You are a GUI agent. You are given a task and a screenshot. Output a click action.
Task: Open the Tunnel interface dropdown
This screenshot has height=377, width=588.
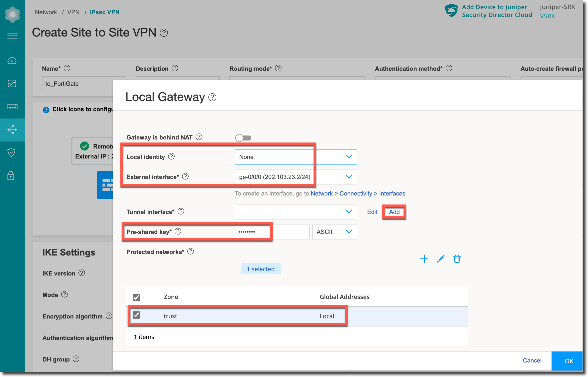tap(296, 212)
